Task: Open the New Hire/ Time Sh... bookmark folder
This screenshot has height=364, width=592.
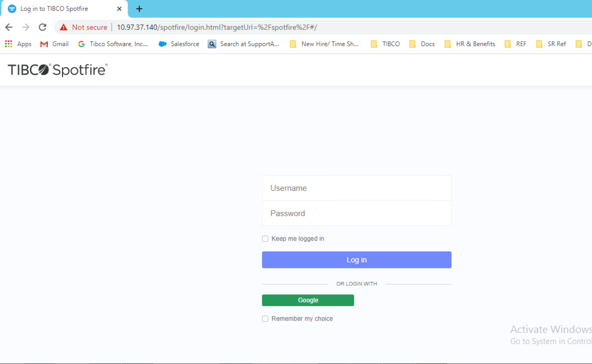Action: click(x=324, y=44)
